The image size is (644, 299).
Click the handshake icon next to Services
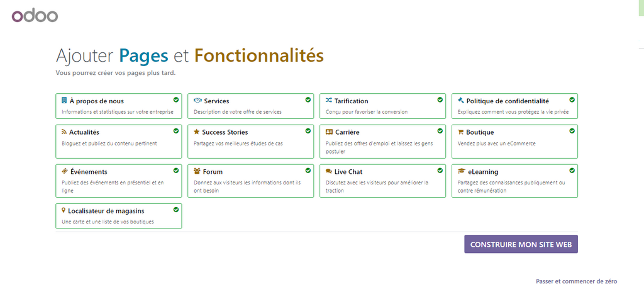coord(197,101)
